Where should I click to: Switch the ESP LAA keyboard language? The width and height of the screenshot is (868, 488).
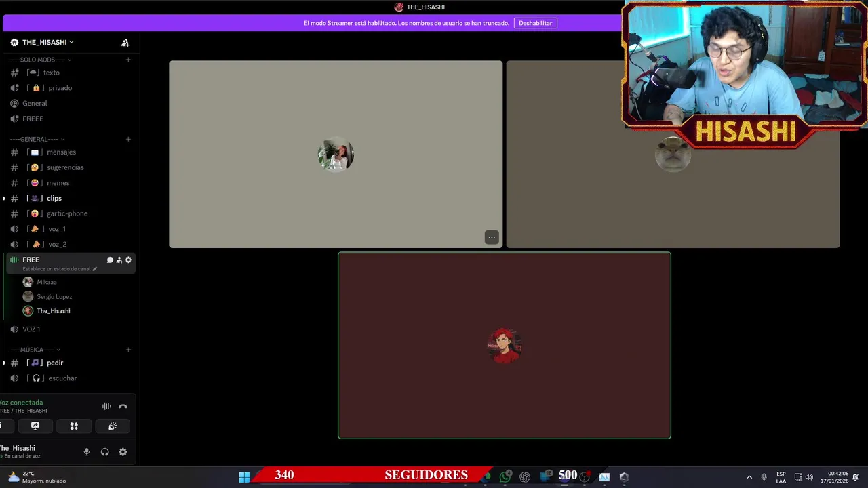tap(781, 477)
